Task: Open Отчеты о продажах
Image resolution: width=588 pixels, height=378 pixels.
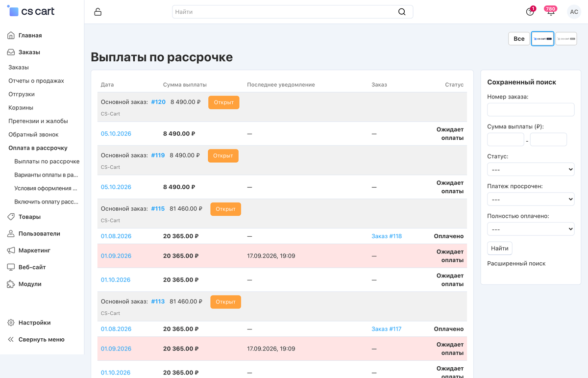Action: click(x=36, y=81)
